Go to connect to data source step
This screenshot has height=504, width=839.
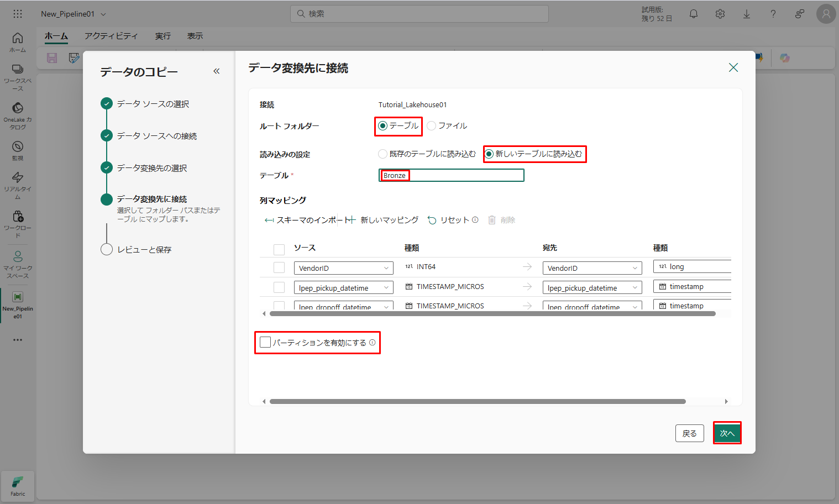click(149, 136)
